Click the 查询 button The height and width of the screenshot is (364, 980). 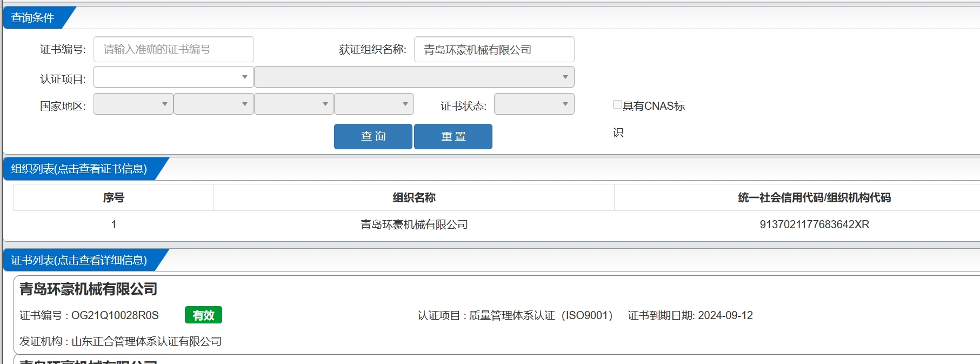click(x=373, y=136)
